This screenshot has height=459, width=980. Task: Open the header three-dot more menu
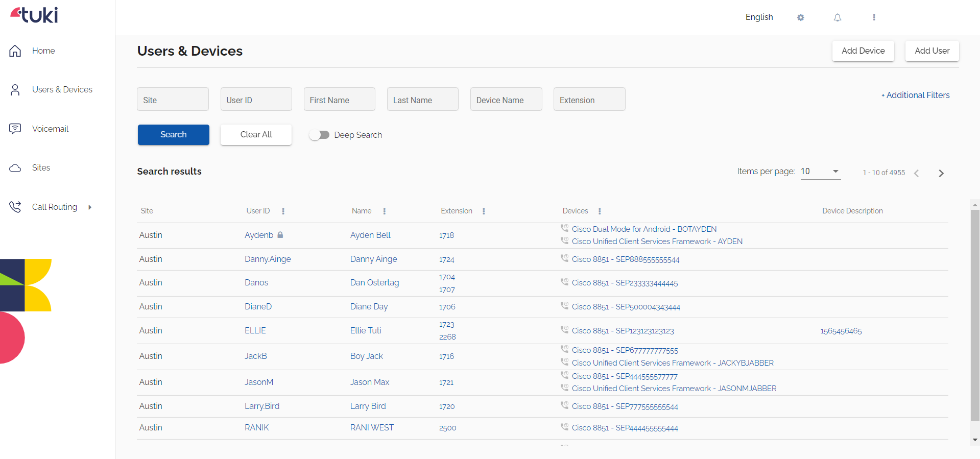click(x=874, y=17)
